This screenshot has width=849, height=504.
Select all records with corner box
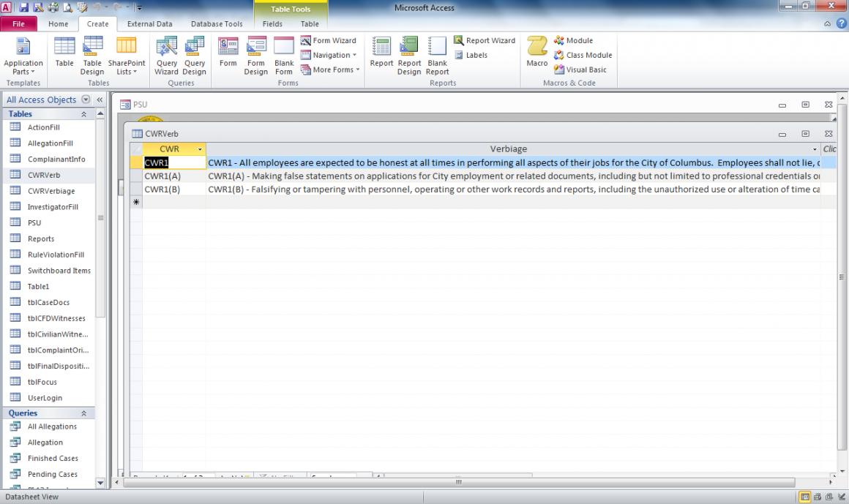click(136, 149)
